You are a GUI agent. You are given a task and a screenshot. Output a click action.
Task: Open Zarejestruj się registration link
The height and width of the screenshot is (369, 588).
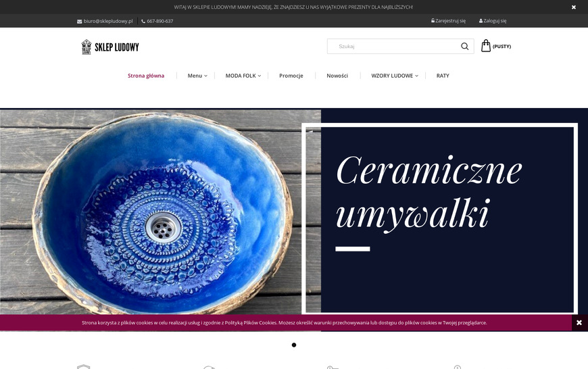point(449,21)
